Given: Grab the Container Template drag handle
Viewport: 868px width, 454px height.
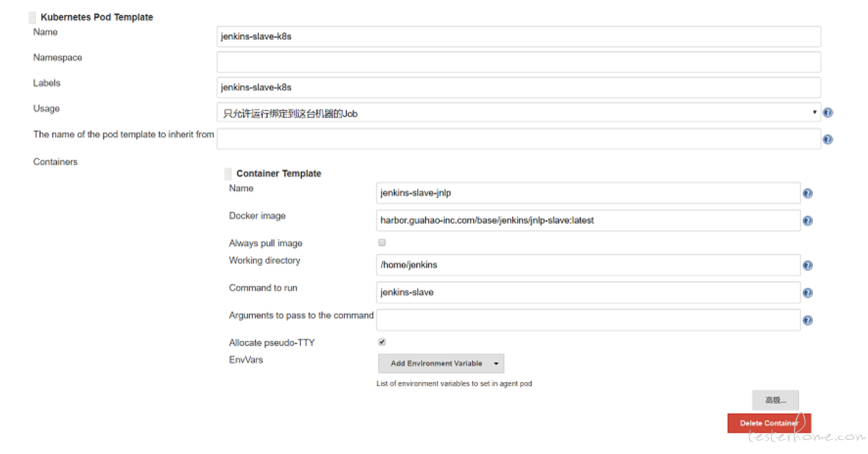Looking at the screenshot, I should pyautogui.click(x=228, y=174).
